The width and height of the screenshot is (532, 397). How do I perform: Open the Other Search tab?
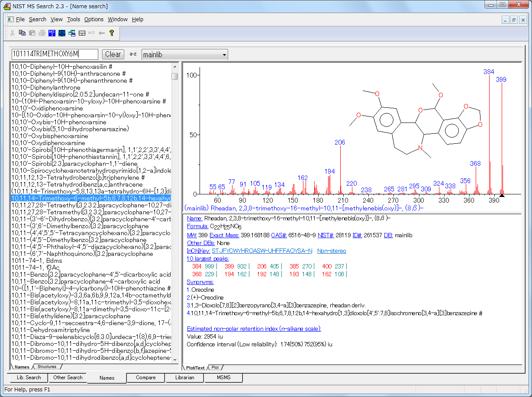click(x=68, y=378)
